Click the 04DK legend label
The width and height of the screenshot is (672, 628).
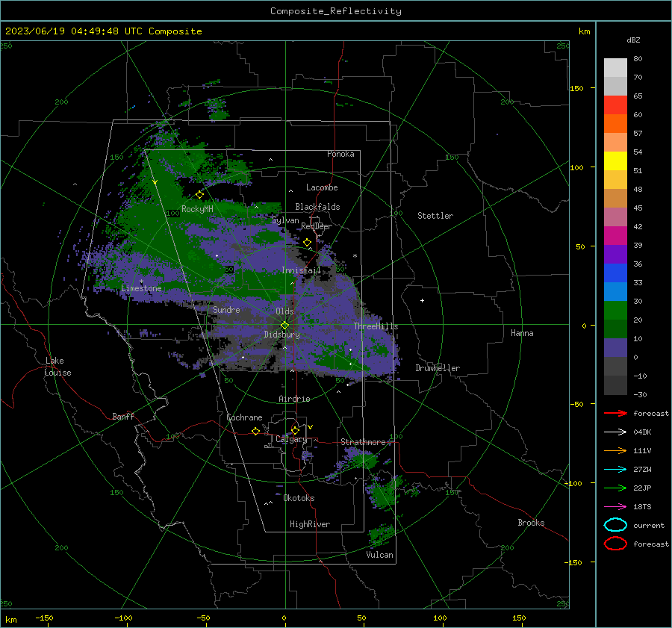642,432
